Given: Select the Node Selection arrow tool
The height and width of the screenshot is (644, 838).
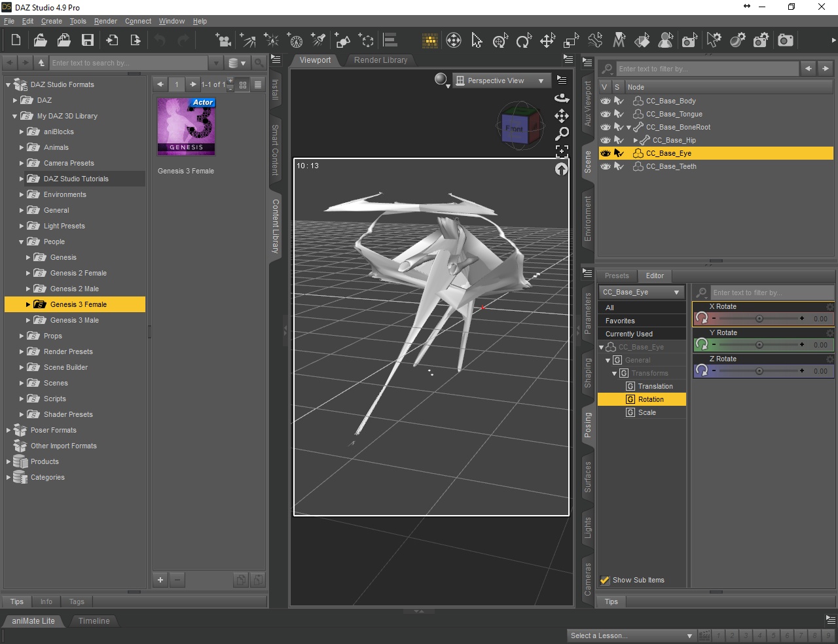Looking at the screenshot, I should point(477,41).
